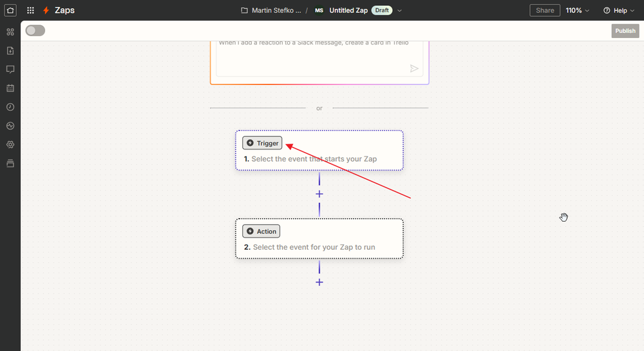Open the settings gear in the sidebar
The image size is (644, 351).
tap(10, 144)
